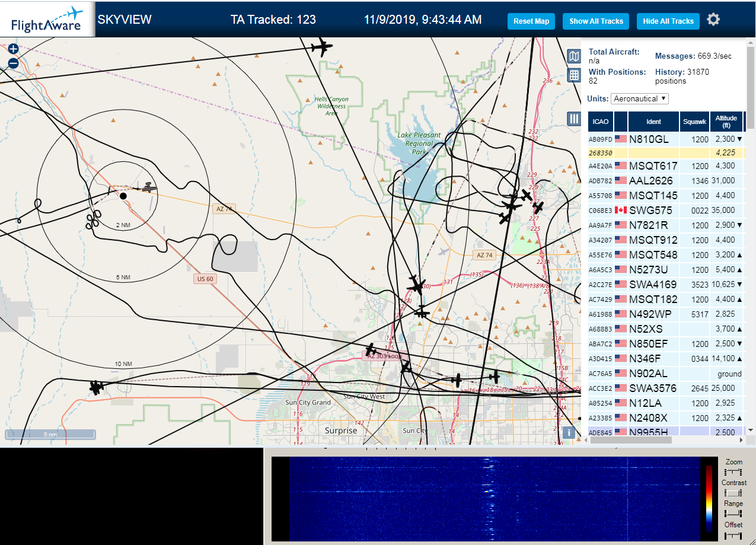
Task: Select the MSQT548 aircraft row
Action: point(666,254)
